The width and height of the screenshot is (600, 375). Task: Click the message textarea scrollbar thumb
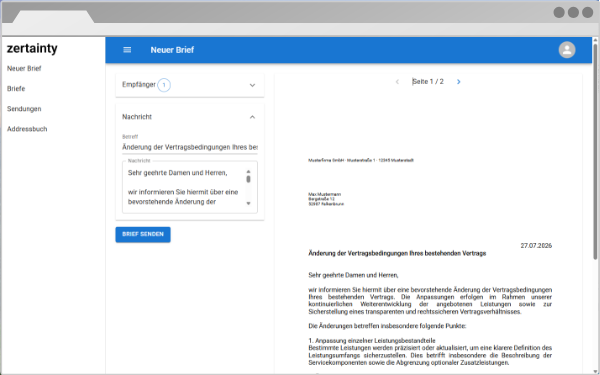pyautogui.click(x=248, y=179)
